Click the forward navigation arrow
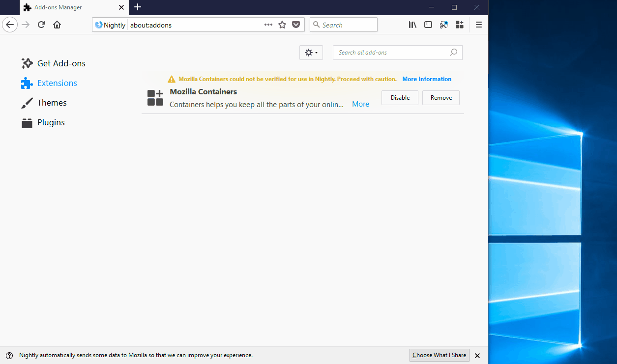 26,25
